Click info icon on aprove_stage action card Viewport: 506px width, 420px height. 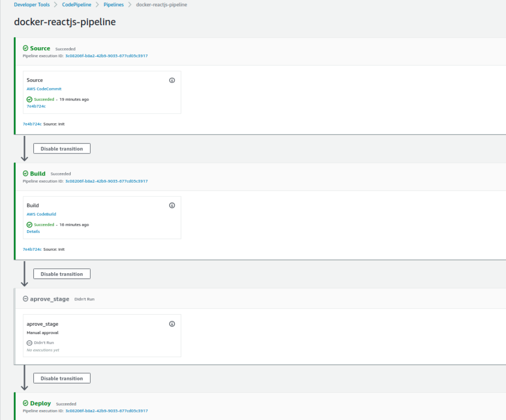tap(172, 324)
